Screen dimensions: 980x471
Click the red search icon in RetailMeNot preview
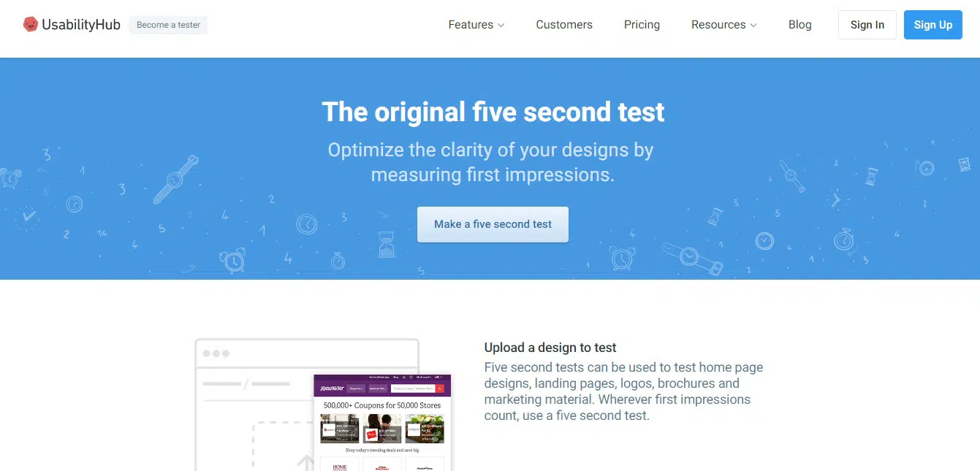click(439, 388)
